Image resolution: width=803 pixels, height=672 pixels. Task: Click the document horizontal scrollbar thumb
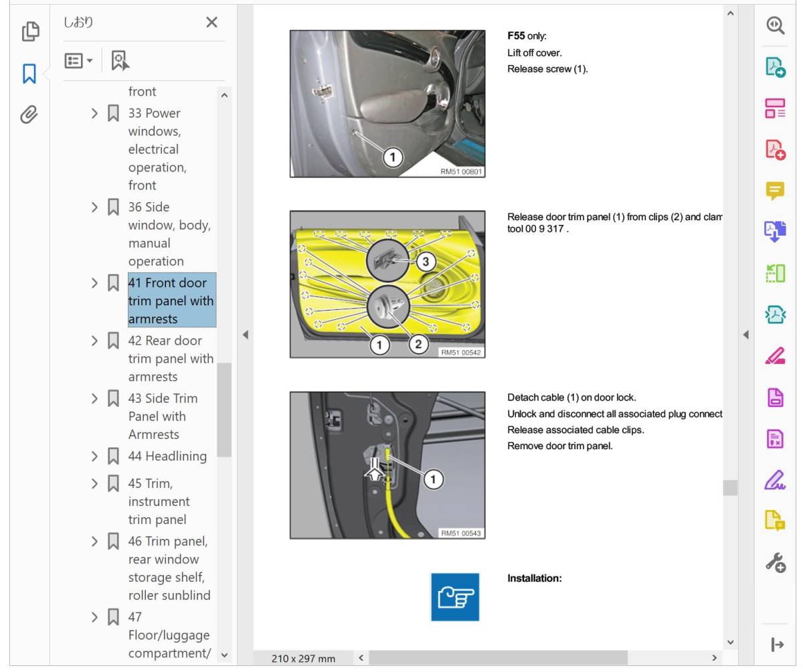(498, 658)
